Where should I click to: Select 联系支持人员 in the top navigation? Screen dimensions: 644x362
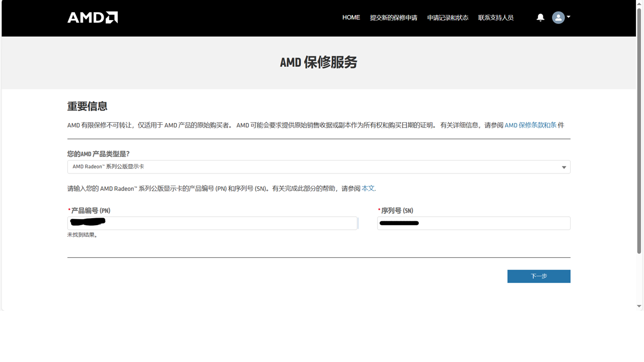(x=496, y=18)
